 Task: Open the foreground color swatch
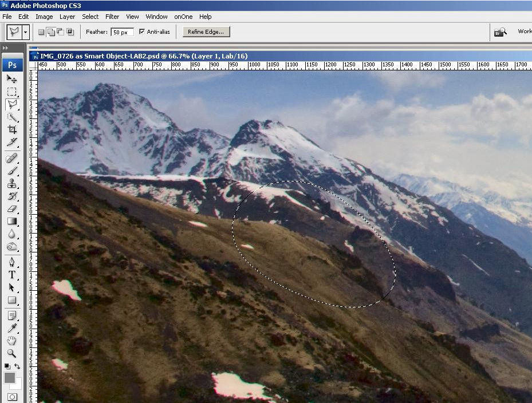[x=9, y=377]
